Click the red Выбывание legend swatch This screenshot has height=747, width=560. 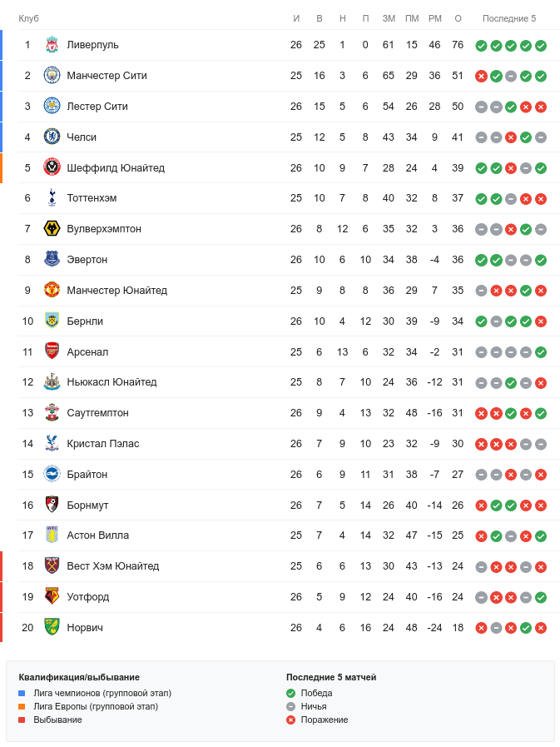[x=22, y=720]
